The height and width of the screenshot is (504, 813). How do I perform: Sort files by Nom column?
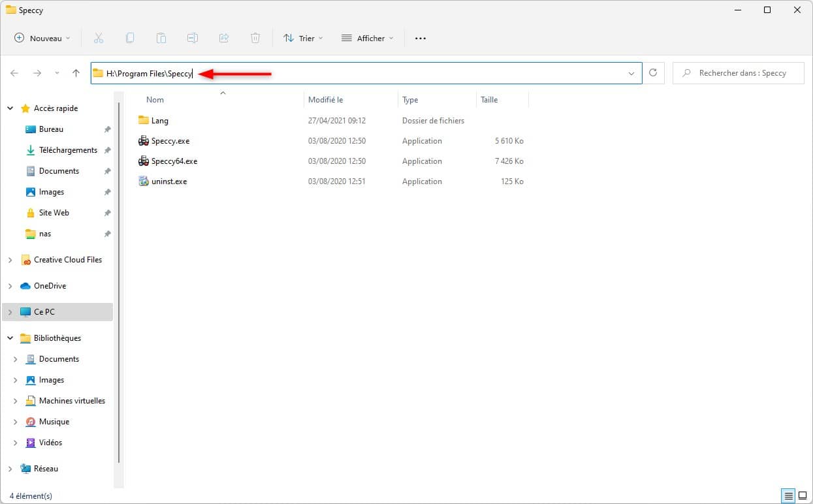point(155,100)
